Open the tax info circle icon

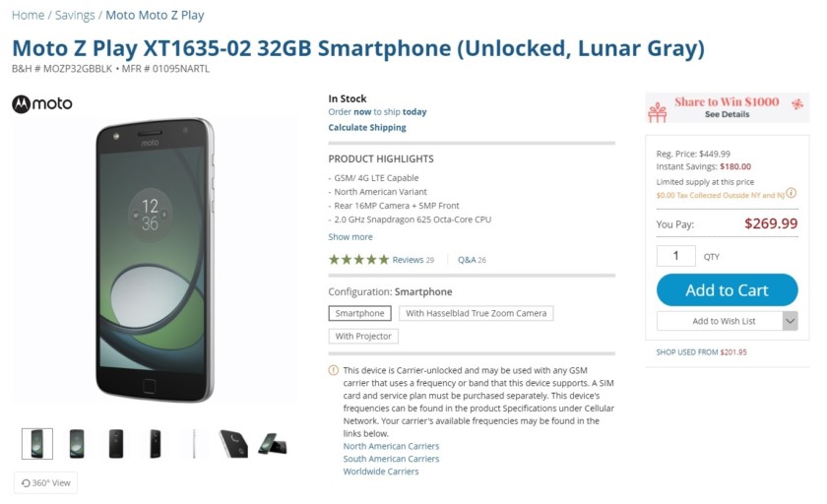click(792, 193)
